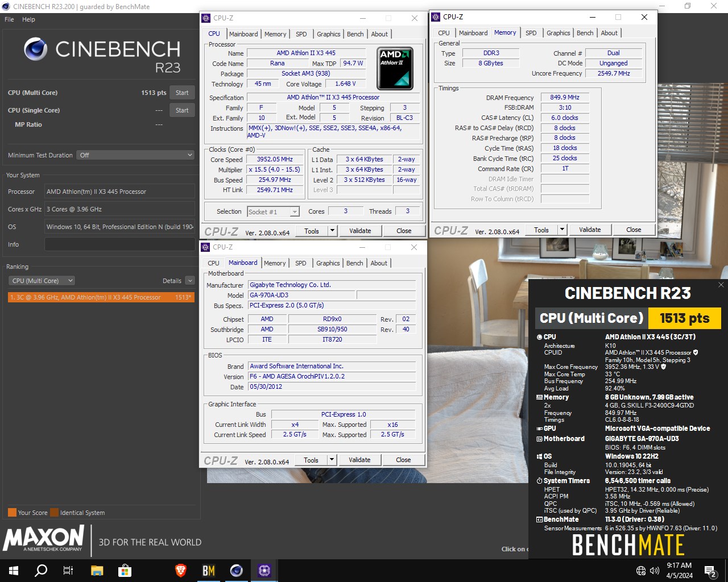Expand the ranking Details chevron
The width and height of the screenshot is (728, 582).
pyautogui.click(x=190, y=281)
